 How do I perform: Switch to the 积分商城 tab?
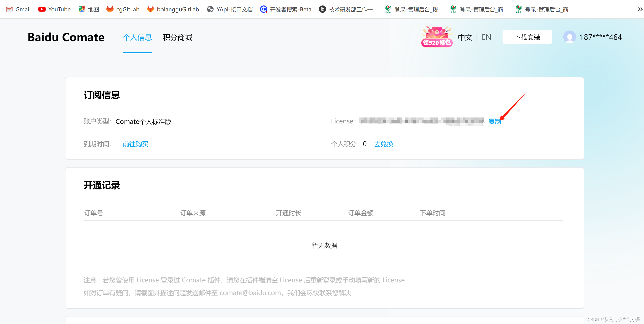coord(177,37)
